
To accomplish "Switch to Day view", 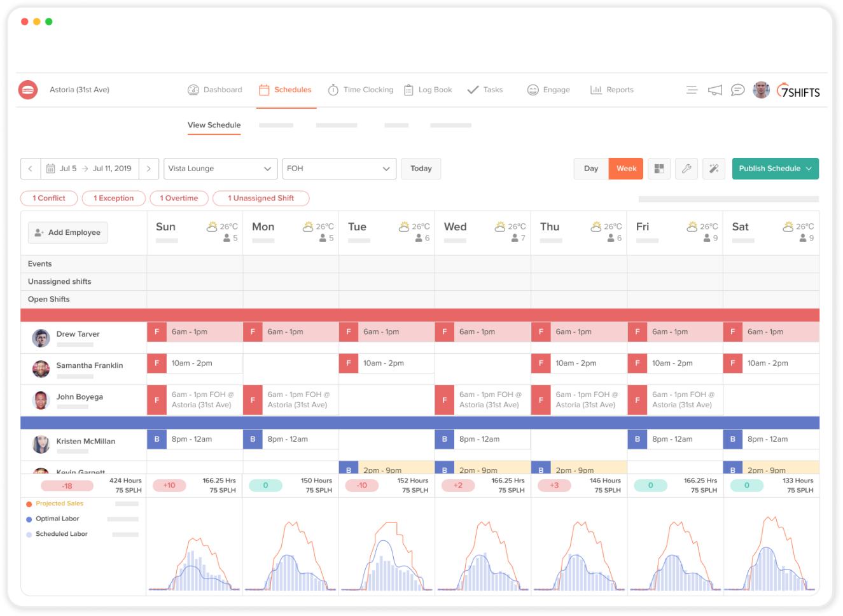I will [x=590, y=169].
